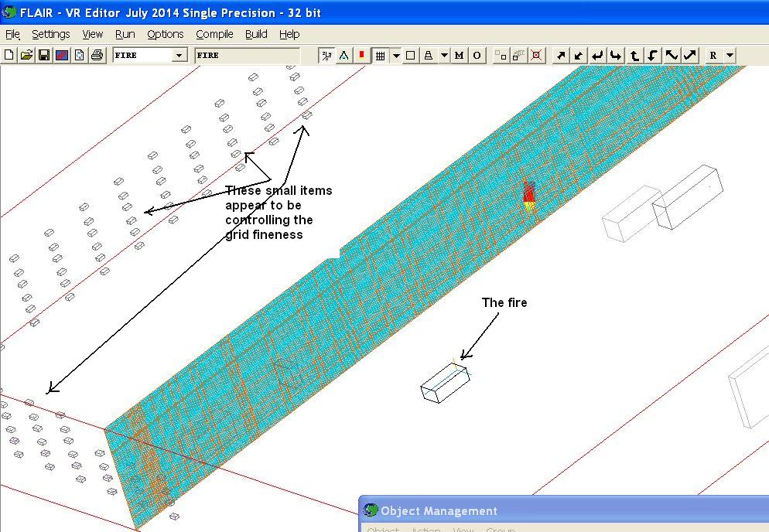
Task: Click the M toolbar button
Action: [460, 55]
